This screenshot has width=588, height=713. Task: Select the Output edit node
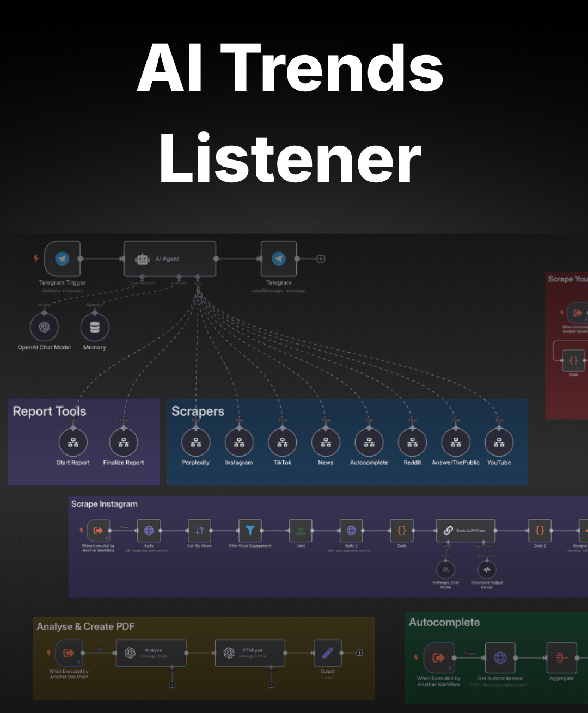tap(328, 653)
